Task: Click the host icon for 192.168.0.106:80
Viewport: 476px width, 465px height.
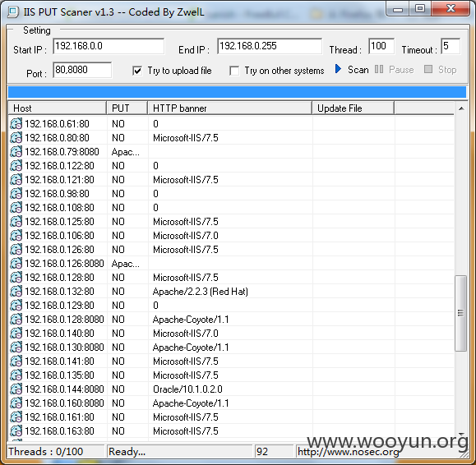Action: click(16, 236)
